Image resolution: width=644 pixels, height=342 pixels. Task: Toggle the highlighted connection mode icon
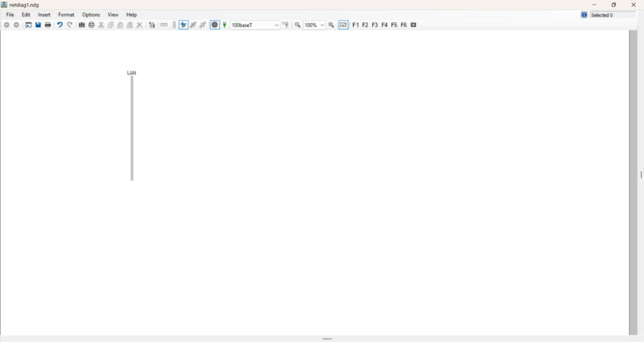184,25
